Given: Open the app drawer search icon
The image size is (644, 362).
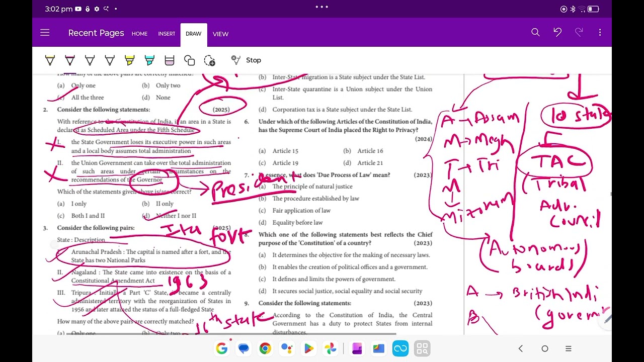Looking at the screenshot, I should (422, 348).
